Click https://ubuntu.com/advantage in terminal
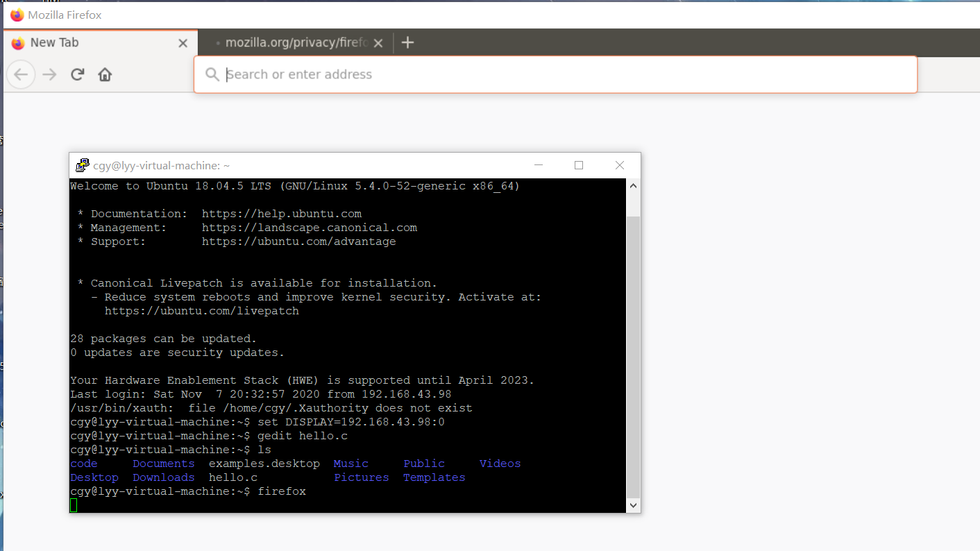 tap(299, 241)
